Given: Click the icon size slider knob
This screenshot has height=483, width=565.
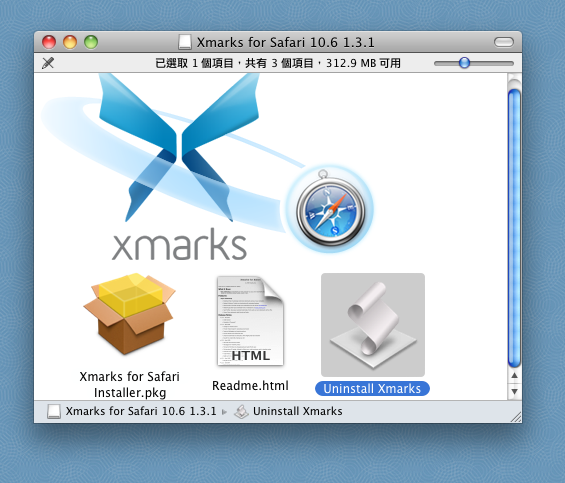Looking at the screenshot, I should (x=464, y=63).
